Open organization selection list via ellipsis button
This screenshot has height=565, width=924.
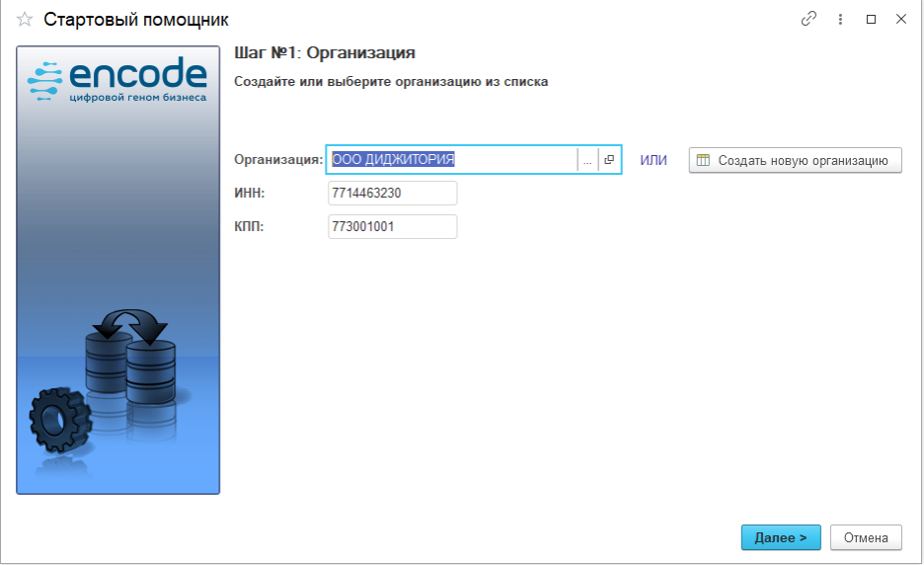pyautogui.click(x=587, y=160)
